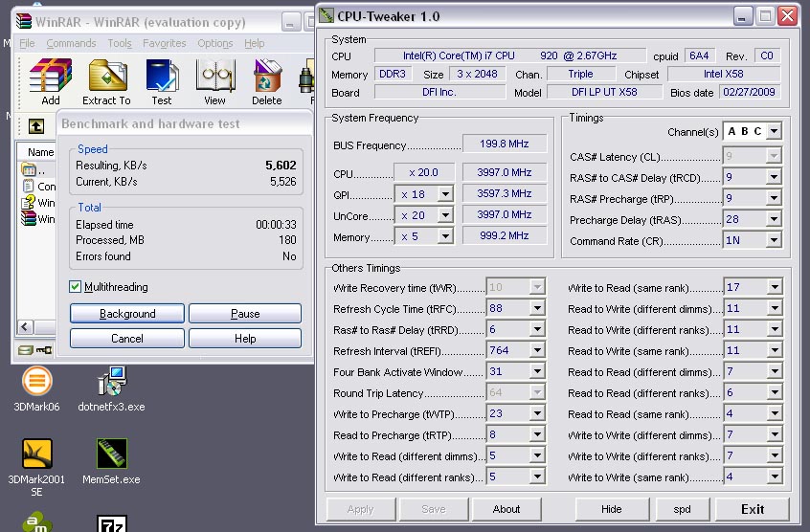Click the spd button

click(683, 509)
